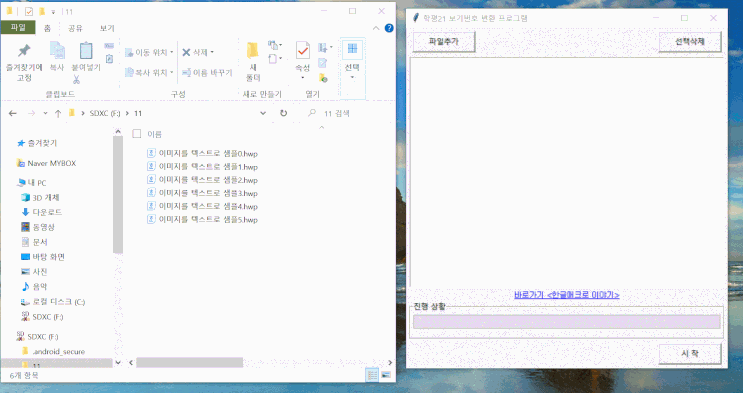Open the Explorer help question mark
The image size is (743, 393).
389,28
